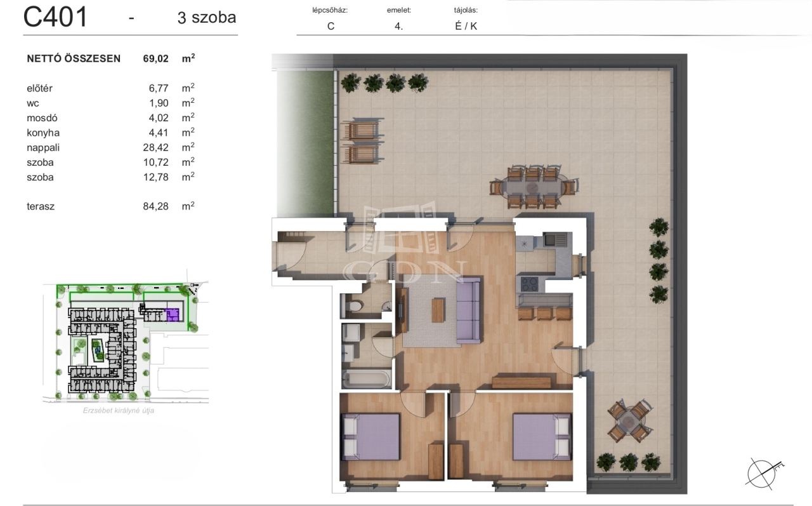
Task: Select the toilet in the WC room
Action: 355,307
